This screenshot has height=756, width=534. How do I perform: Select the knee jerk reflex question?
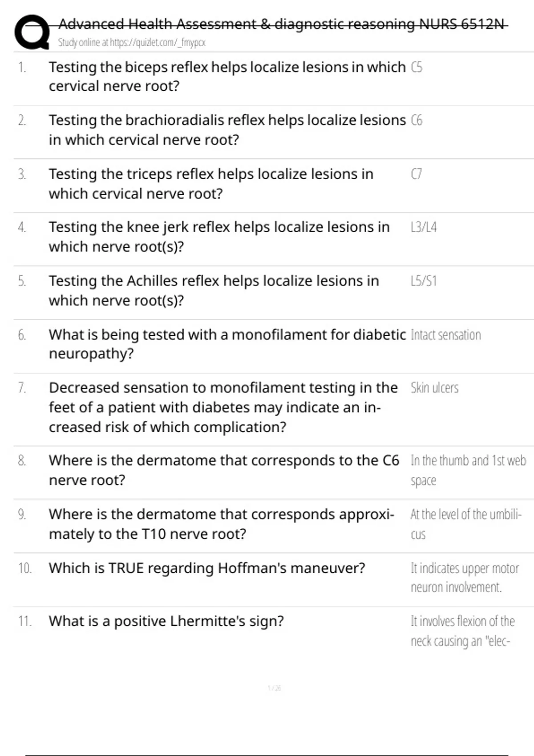[x=219, y=237]
